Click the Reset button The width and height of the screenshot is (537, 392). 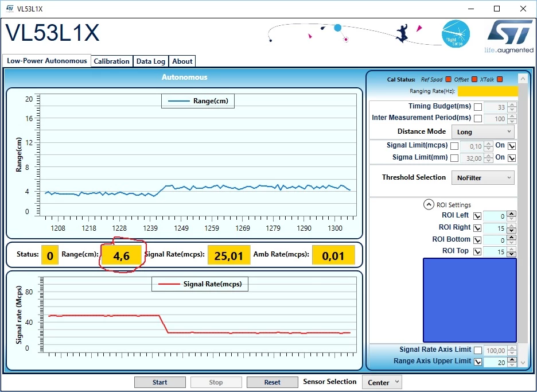point(273,382)
